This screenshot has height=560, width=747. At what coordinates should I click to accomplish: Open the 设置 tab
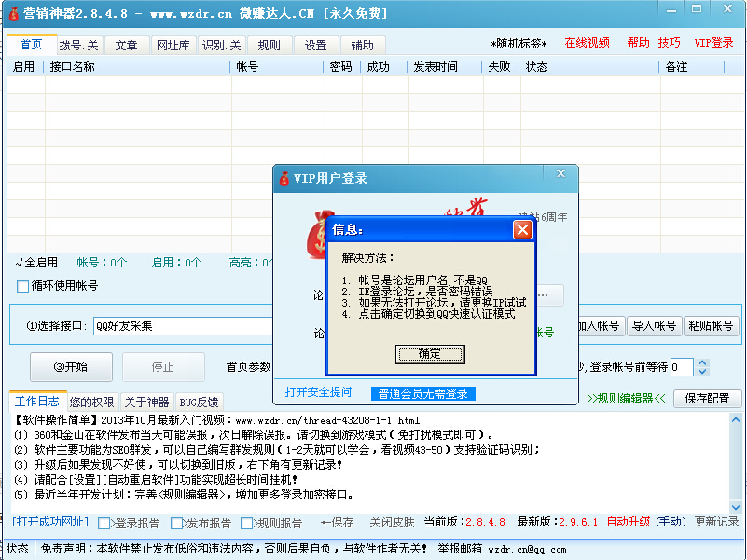pos(316,45)
